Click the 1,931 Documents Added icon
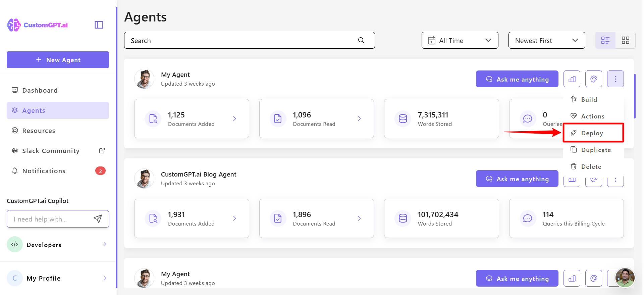 (x=153, y=218)
